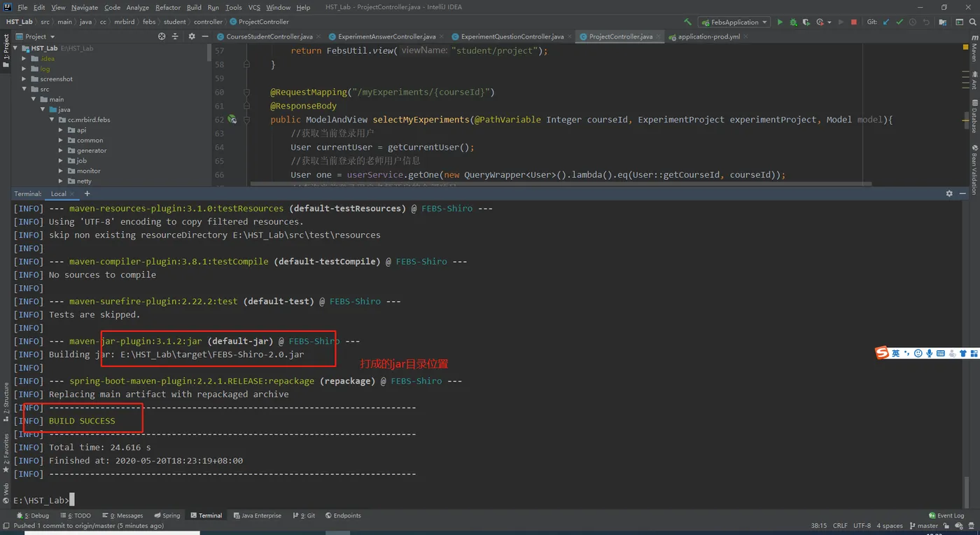This screenshot has width=980, height=535.
Task: Switch to the application-prod.yml editor tab
Action: [x=708, y=36]
